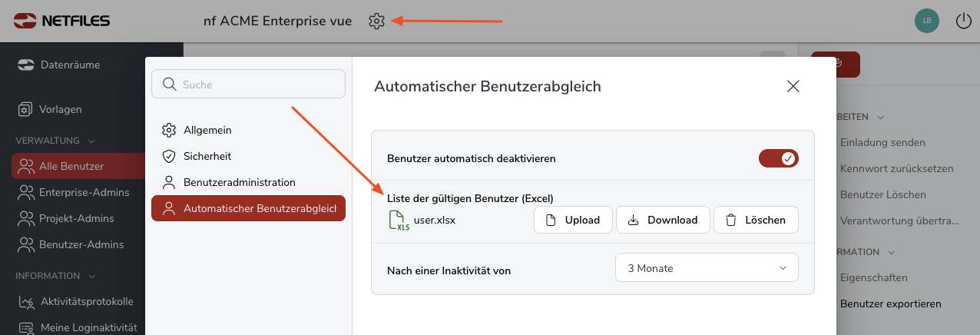Viewport: 980px width, 335px height.
Task: Open Vorlagen in the sidebar
Action: (x=61, y=110)
